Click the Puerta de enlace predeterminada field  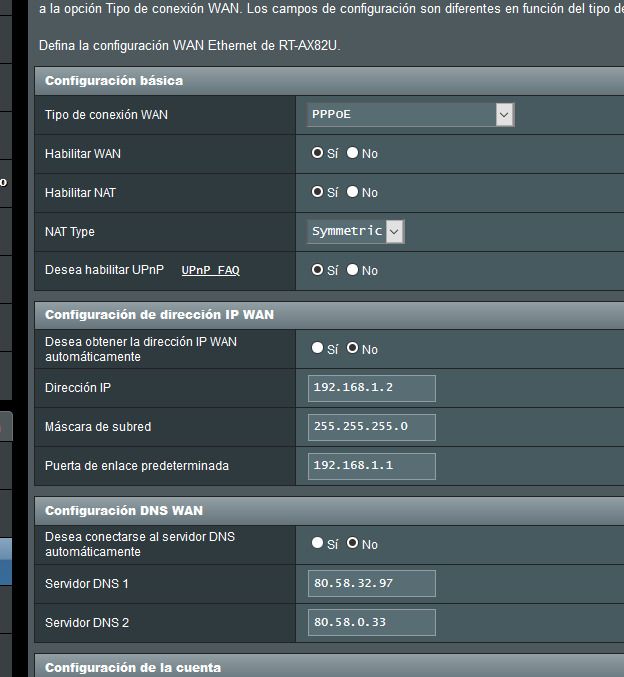(372, 466)
